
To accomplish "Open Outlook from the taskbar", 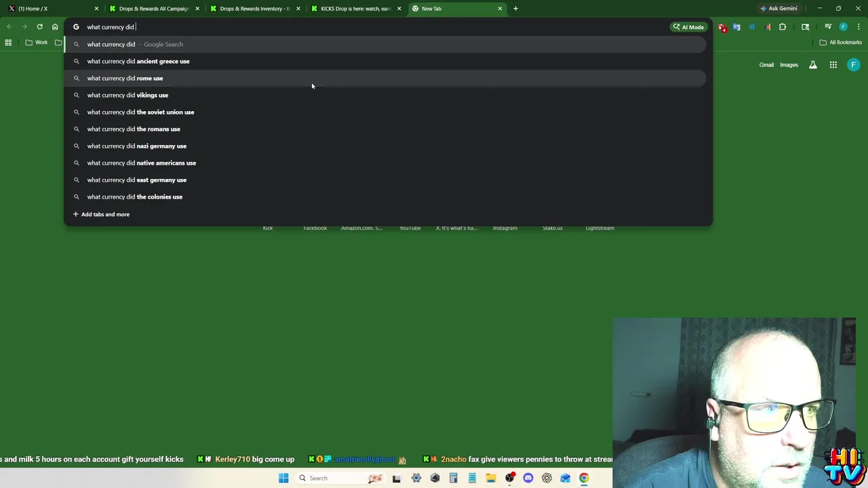I will coord(565,478).
